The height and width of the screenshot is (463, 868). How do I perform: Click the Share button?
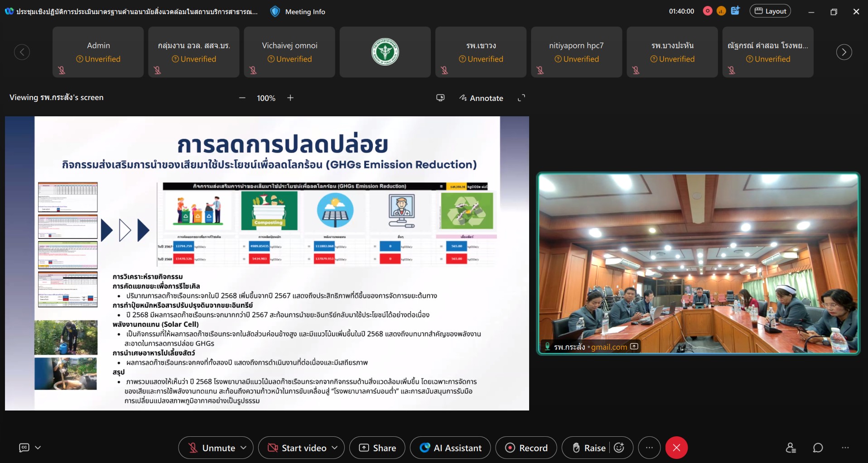[377, 448]
